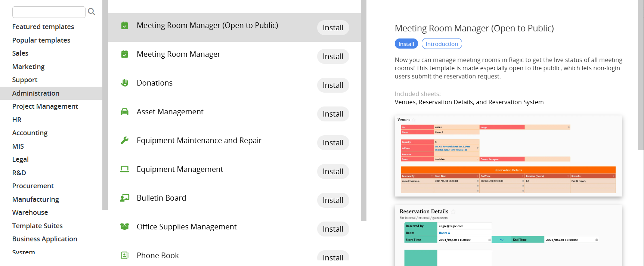
Task: Click the hand icon next to Donations
Action: coord(125,83)
